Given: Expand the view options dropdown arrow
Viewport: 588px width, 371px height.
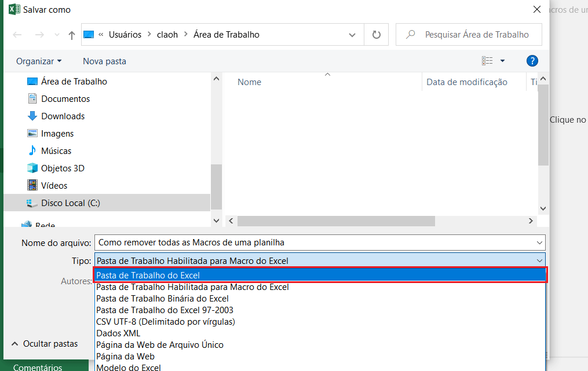Looking at the screenshot, I should pos(502,61).
